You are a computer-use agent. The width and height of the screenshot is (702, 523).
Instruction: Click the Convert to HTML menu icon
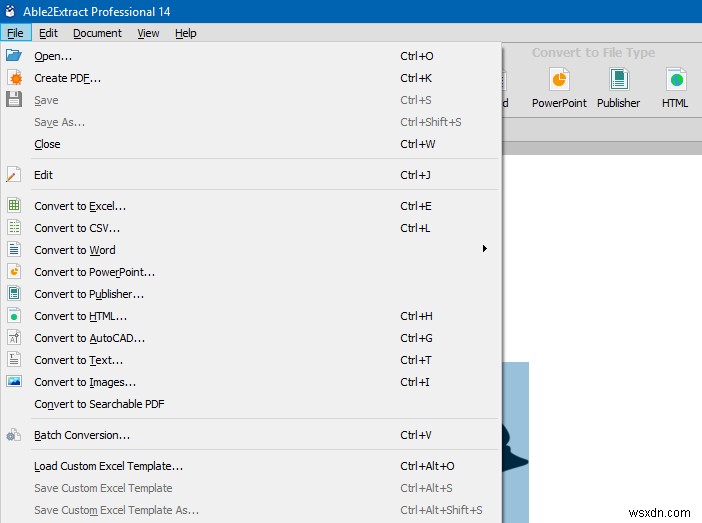point(14,315)
